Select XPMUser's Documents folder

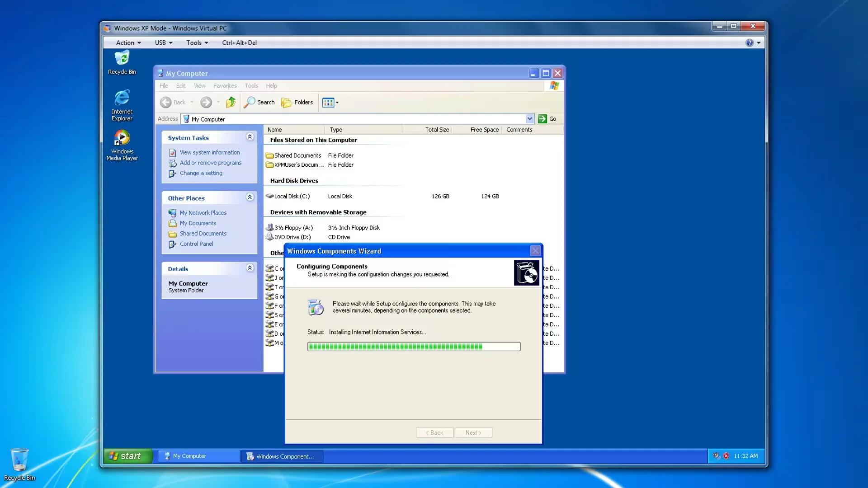295,165
